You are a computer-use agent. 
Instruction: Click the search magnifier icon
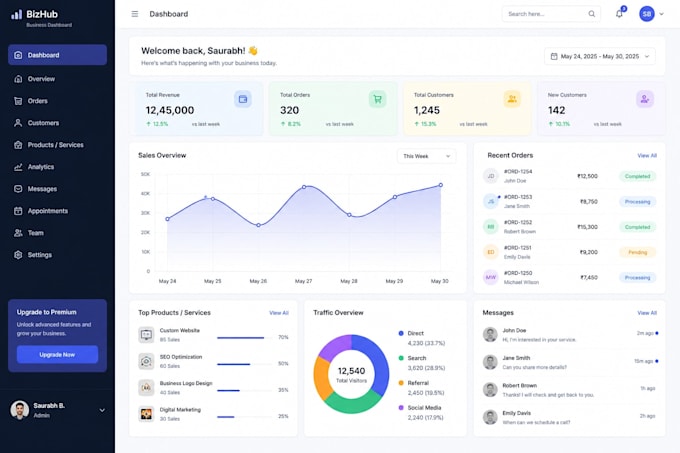tap(592, 14)
